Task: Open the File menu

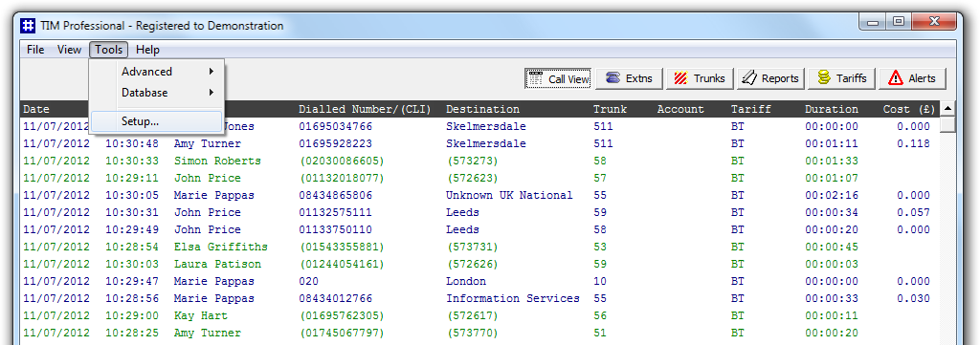Action: point(35,50)
